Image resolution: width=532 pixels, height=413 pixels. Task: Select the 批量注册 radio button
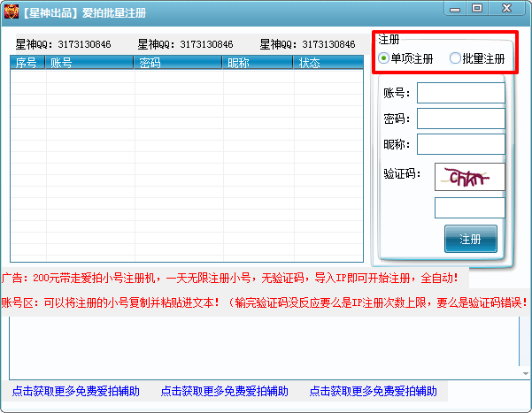477,58
